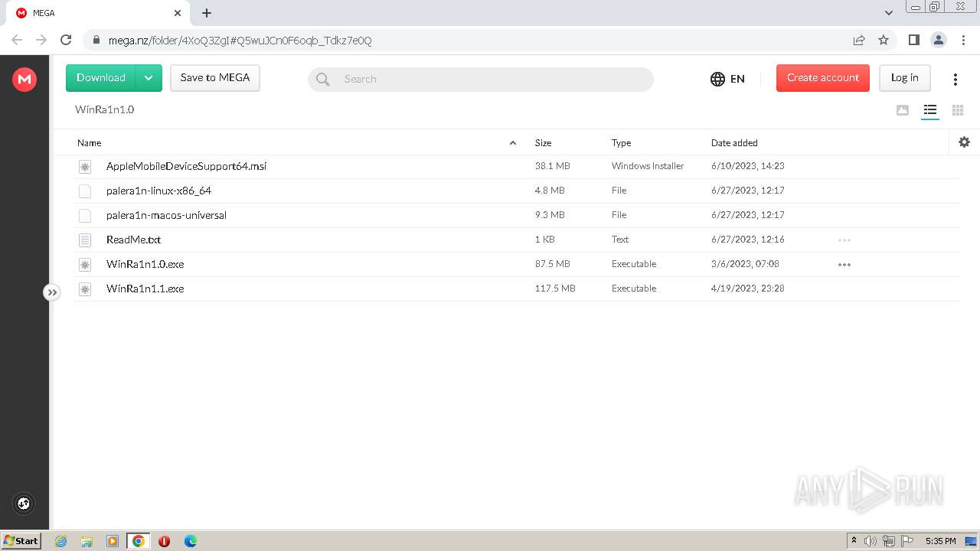Switch to media gallery view icon

903,110
